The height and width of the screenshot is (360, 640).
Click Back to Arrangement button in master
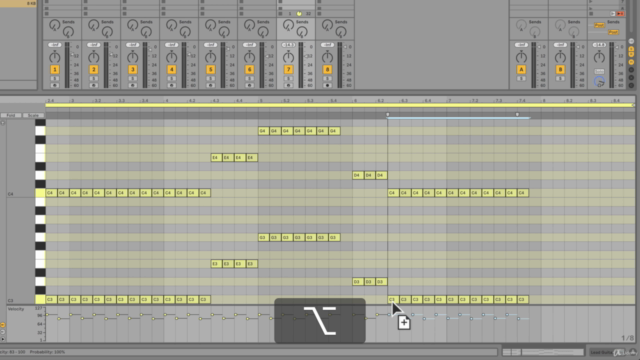[x=620, y=13]
